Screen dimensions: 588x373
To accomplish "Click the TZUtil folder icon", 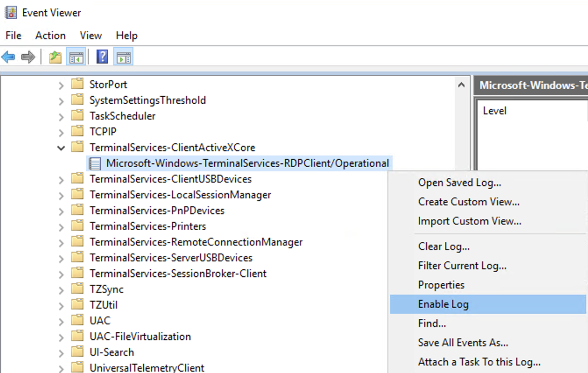I will [78, 305].
